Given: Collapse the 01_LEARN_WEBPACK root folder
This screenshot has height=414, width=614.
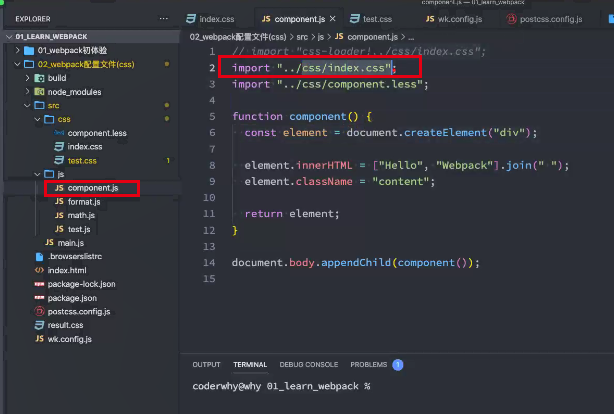Looking at the screenshot, I should tap(9, 37).
